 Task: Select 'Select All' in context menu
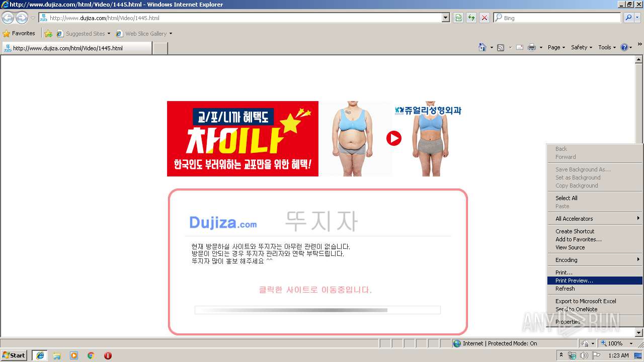[595, 198]
